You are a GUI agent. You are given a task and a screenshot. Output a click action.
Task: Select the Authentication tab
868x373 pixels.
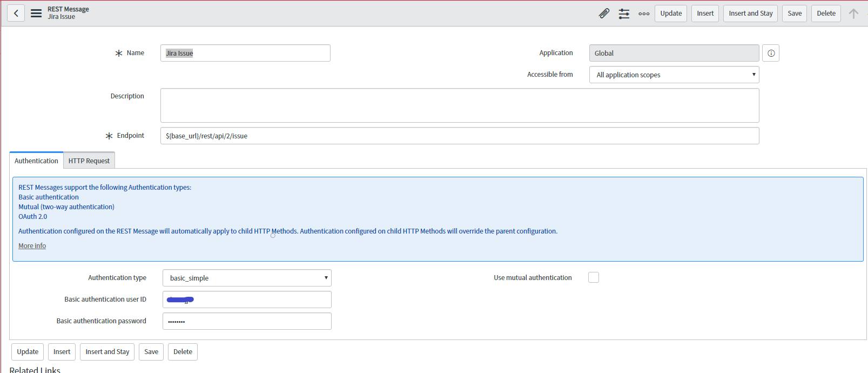[36, 161]
